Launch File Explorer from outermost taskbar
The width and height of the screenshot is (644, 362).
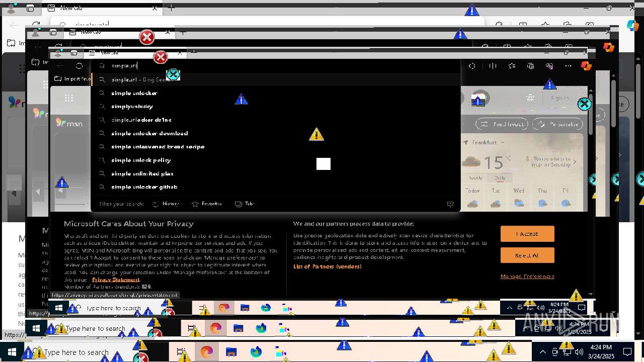click(x=231, y=352)
